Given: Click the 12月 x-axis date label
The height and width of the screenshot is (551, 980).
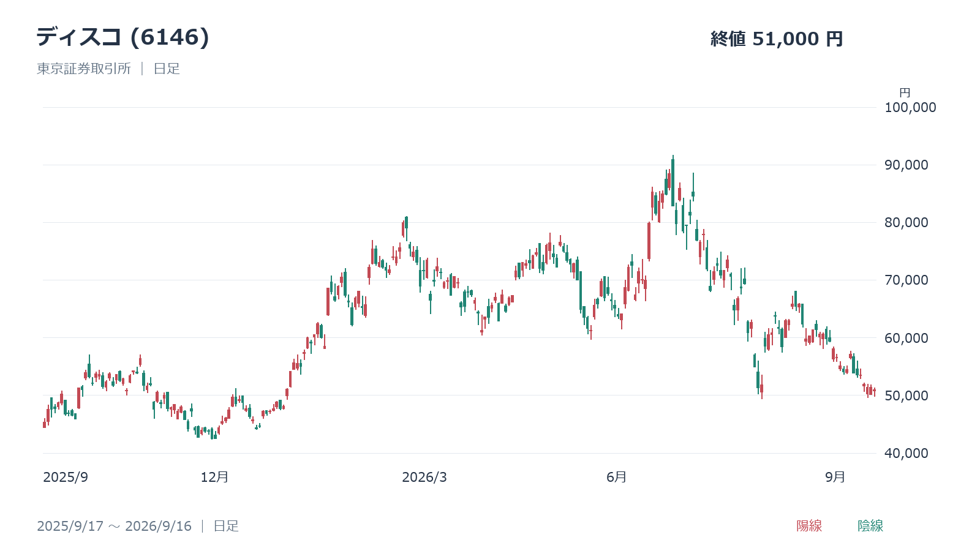Looking at the screenshot, I should click(214, 477).
